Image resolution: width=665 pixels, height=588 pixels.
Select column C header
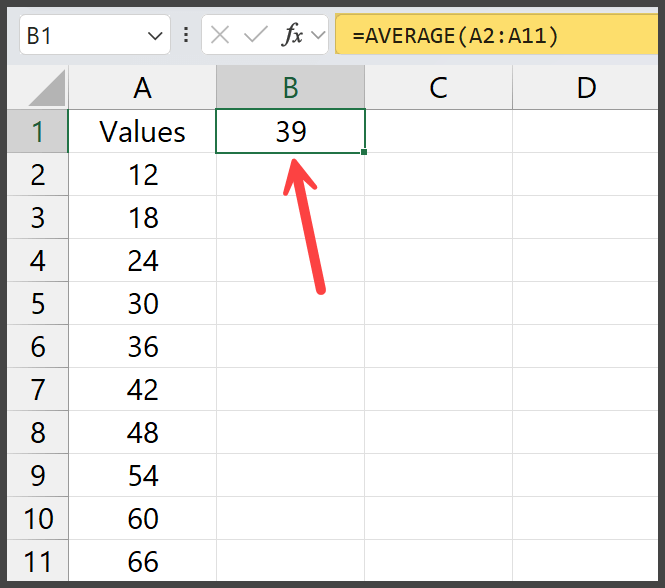[439, 87]
